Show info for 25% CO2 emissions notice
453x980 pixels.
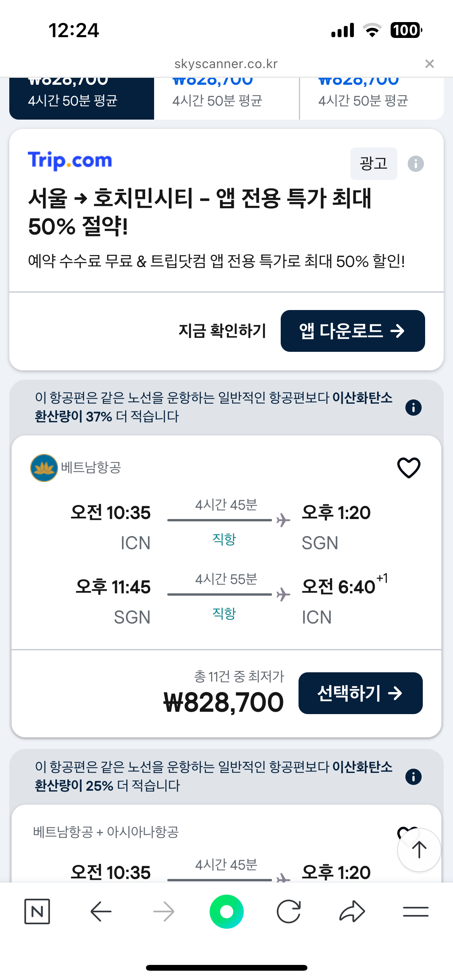coord(413,777)
